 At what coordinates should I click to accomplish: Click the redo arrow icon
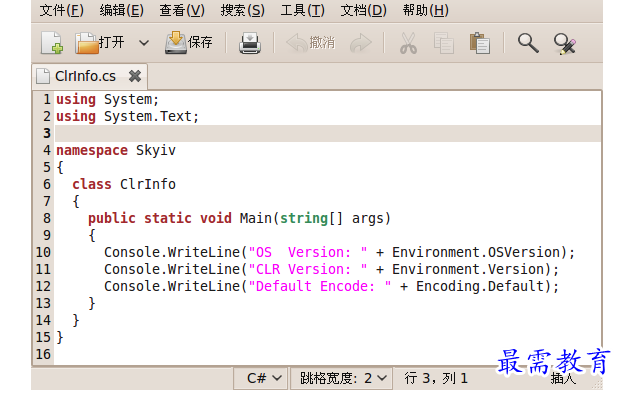(360, 43)
